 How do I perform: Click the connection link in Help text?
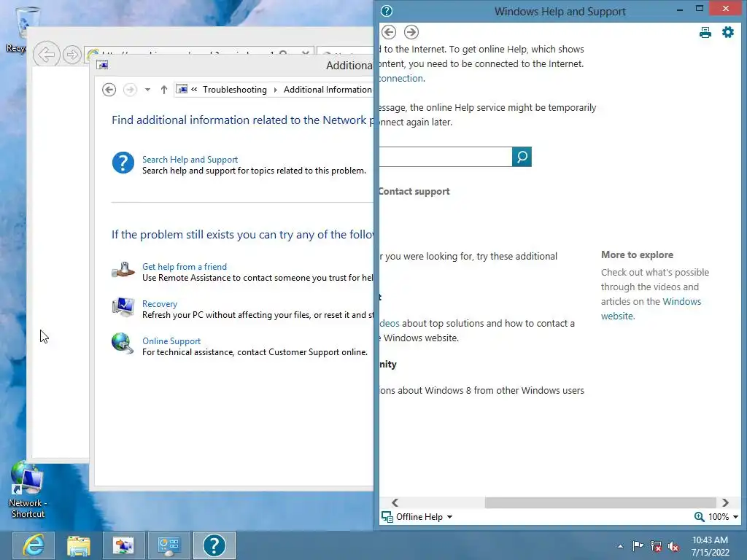[401, 78]
